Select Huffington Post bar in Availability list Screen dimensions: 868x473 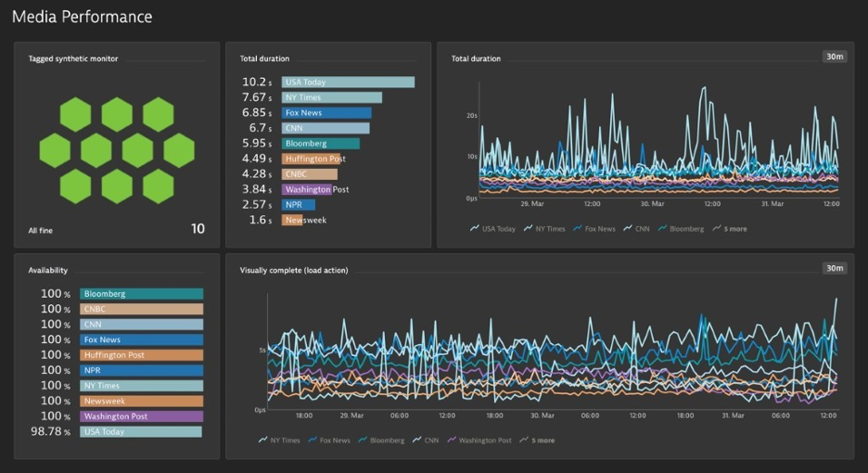142,355
